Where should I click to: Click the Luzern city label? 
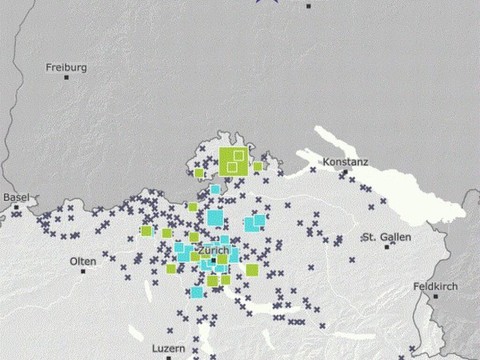[169, 349]
